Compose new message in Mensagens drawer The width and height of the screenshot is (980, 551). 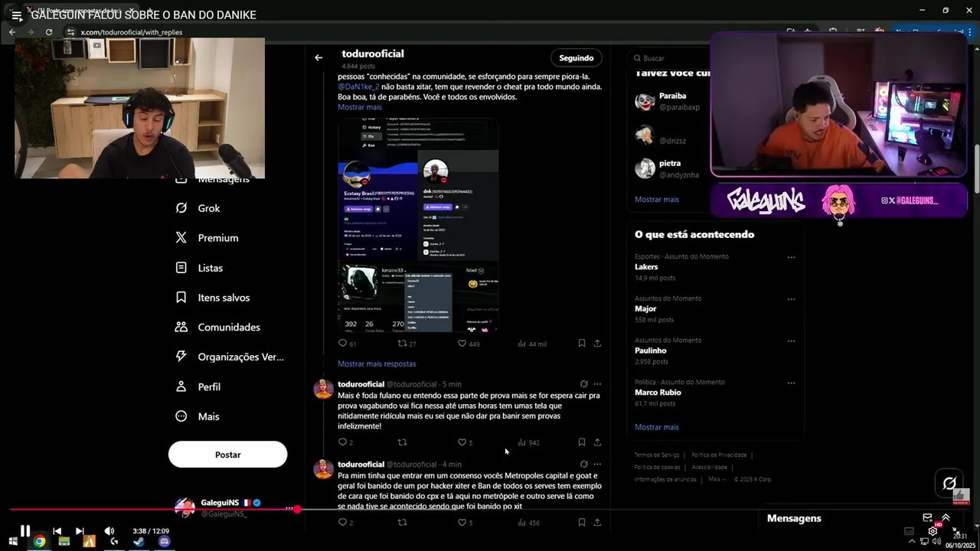point(927,518)
